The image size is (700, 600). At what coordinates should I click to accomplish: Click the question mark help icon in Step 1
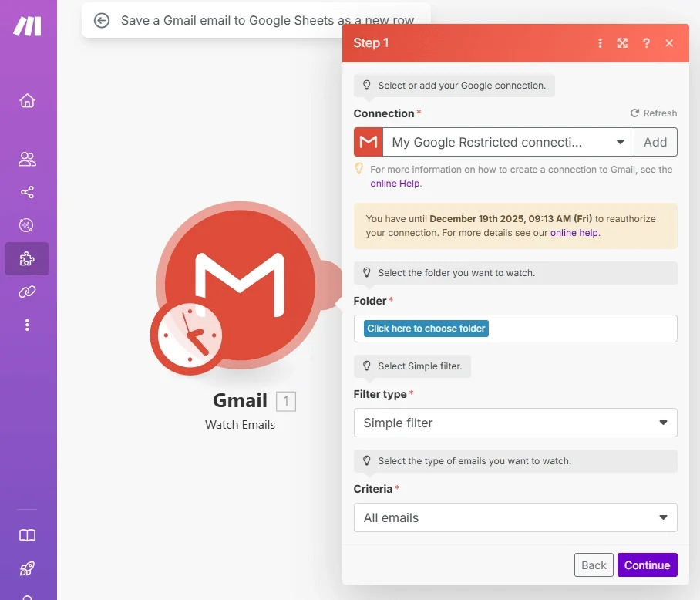pos(646,43)
